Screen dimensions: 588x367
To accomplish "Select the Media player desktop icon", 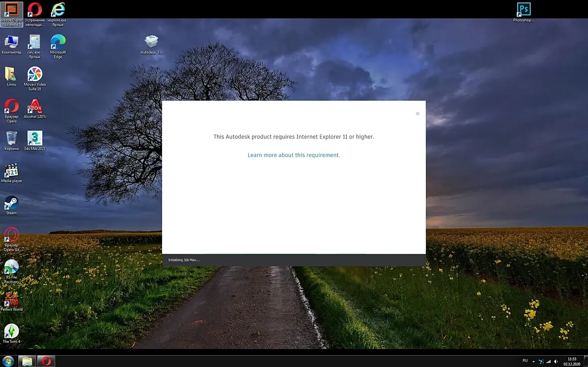I will tap(11, 173).
